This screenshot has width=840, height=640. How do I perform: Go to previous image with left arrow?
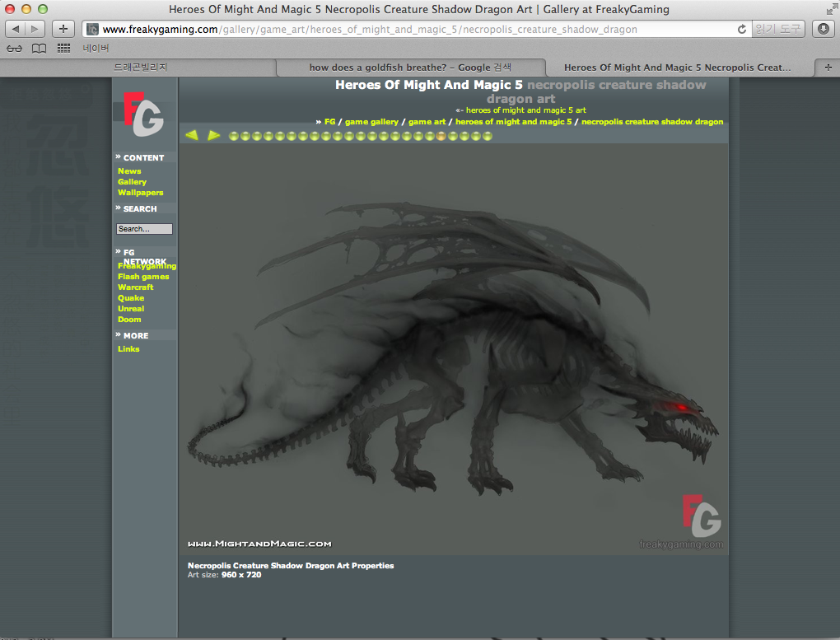[192, 135]
